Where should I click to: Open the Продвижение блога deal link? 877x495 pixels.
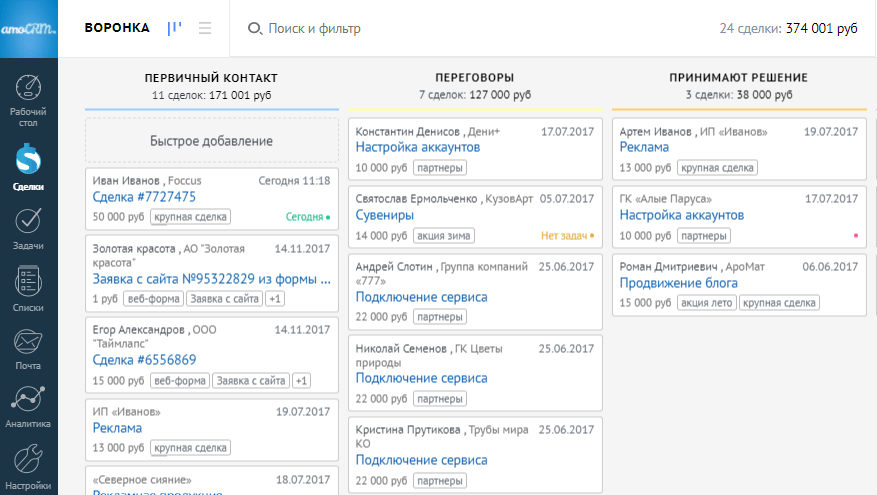coord(678,283)
